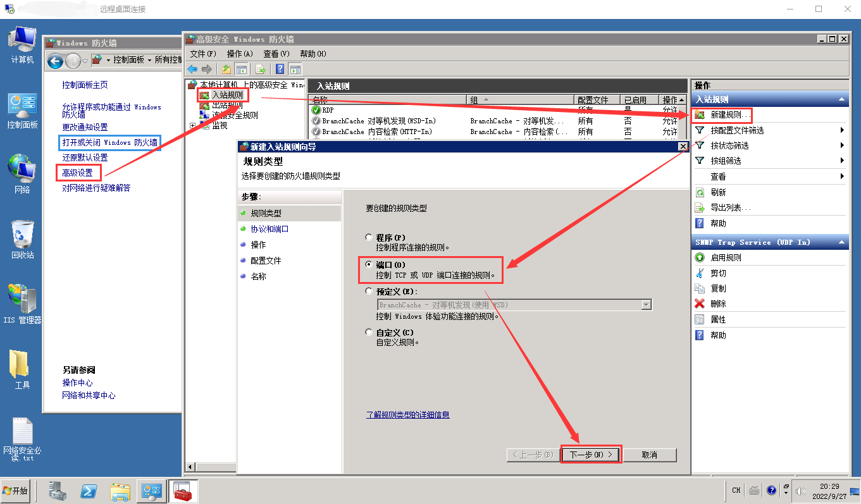The width and height of the screenshot is (861, 504).
Task: Click the blue back arrow in the MMC toolbar
Action: tap(192, 69)
